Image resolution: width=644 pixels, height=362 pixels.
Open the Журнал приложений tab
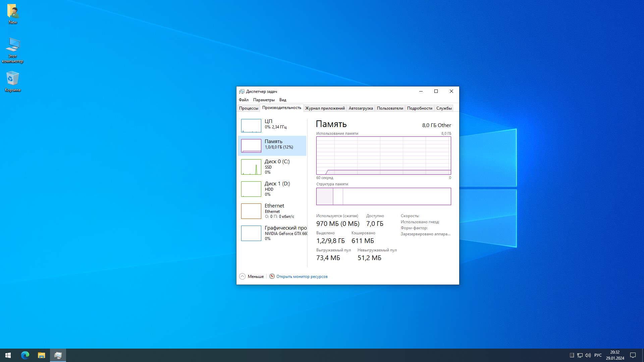325,108
